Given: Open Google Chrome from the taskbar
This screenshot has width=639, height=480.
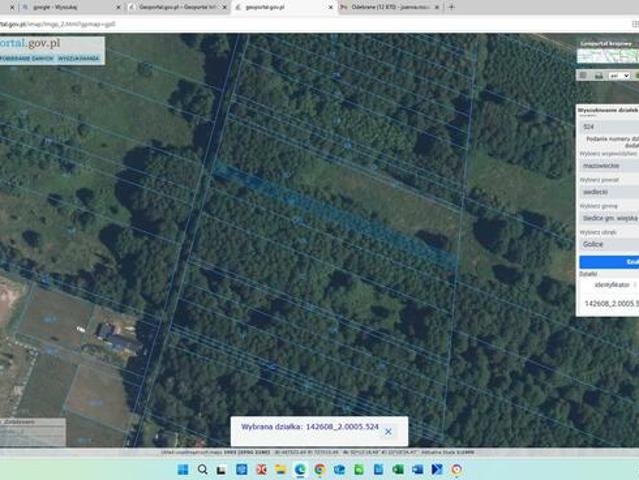Looking at the screenshot, I should (x=320, y=469).
